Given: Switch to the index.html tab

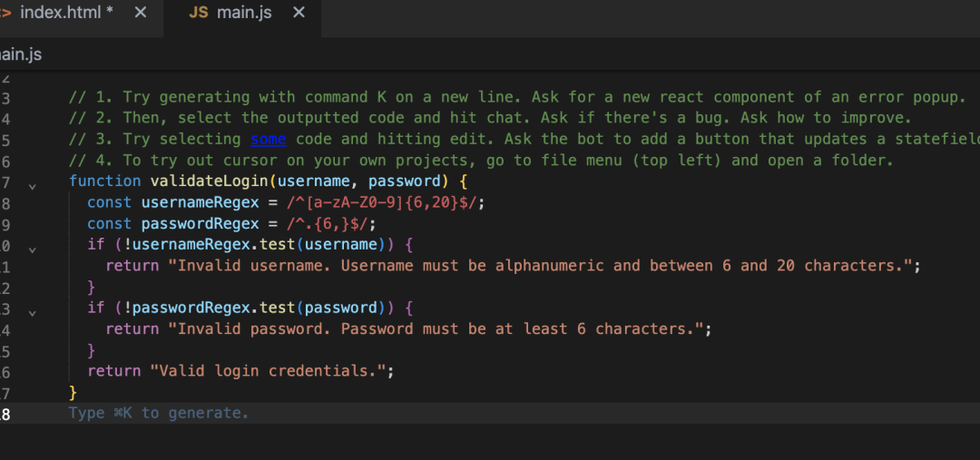Looking at the screenshot, I should [x=66, y=14].
